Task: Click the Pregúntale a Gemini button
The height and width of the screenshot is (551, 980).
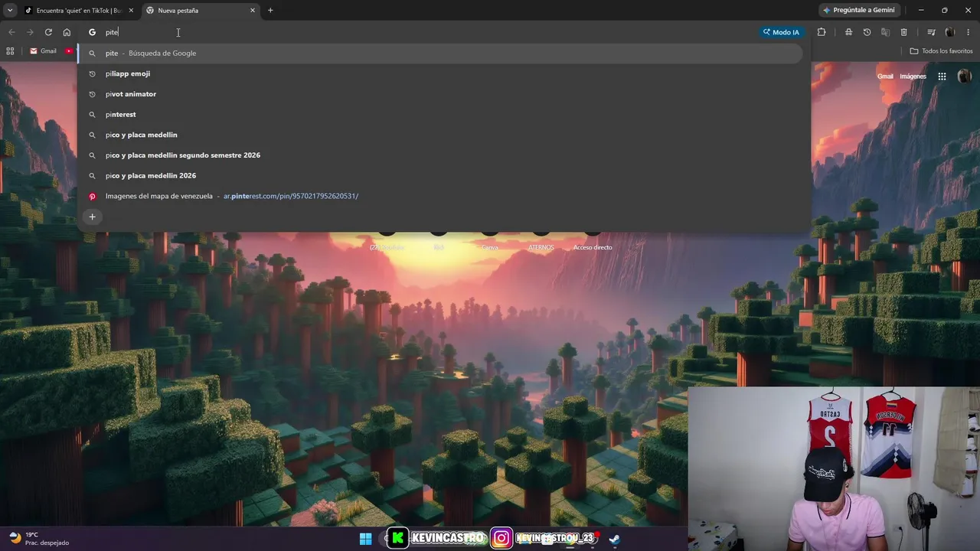Action: pos(858,10)
